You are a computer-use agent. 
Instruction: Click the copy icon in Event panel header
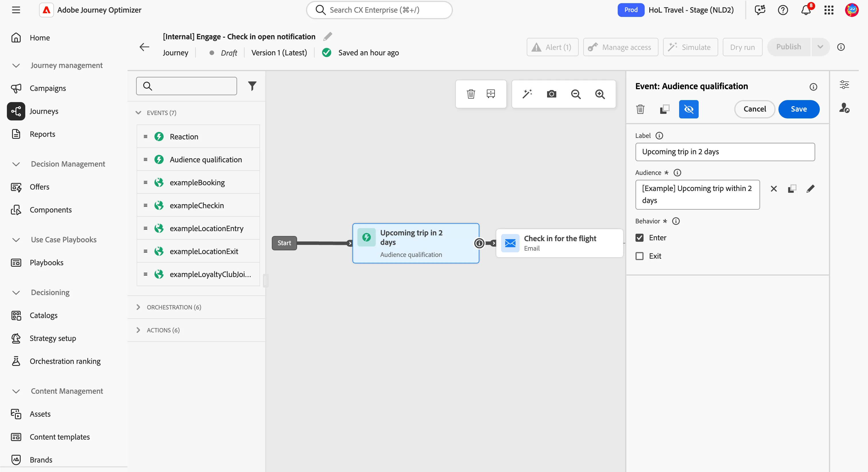(x=664, y=109)
